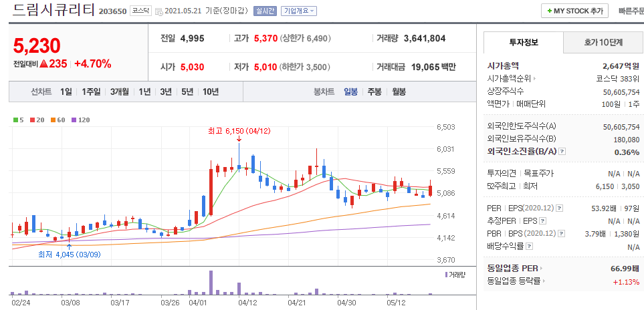Click the arrow icon after 시가총액순위
The height and width of the screenshot is (310, 644).
coord(535,79)
